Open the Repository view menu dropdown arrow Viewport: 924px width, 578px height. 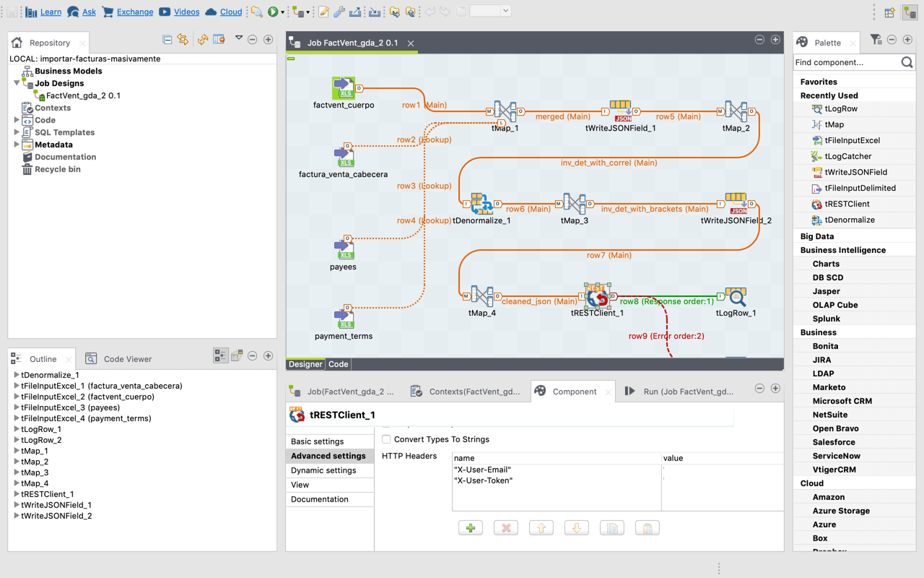[239, 38]
